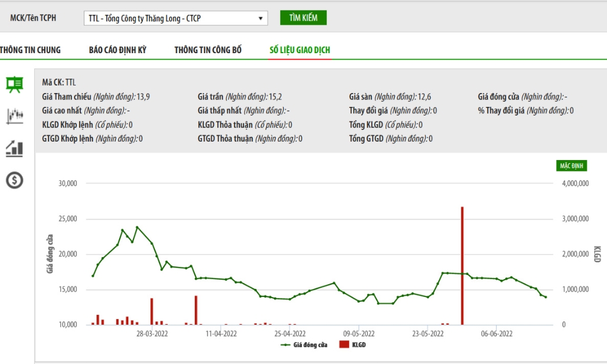607x364 pixels.
Task: Open the THÔNG TIN CÔNG BỐ tab
Action: coord(208,50)
